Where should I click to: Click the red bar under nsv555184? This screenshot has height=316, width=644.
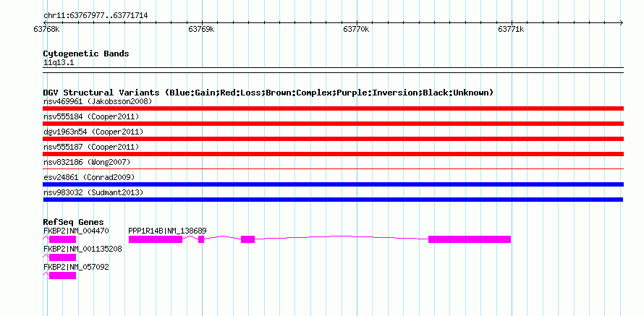(333, 124)
